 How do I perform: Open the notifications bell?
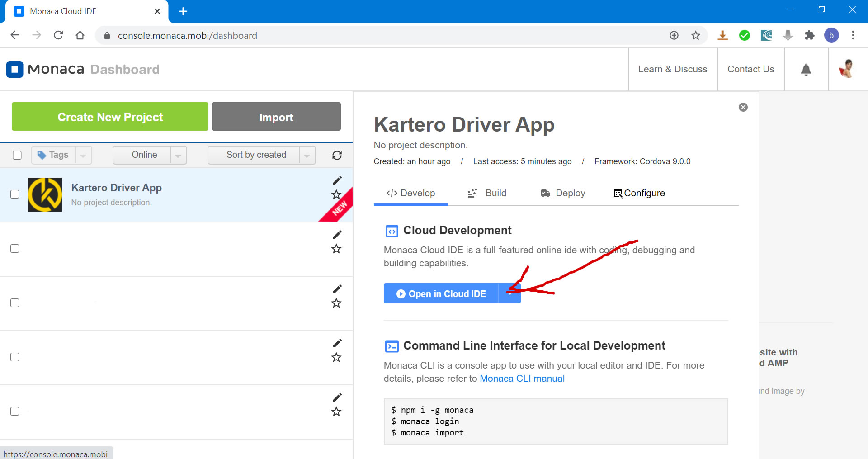pyautogui.click(x=806, y=70)
